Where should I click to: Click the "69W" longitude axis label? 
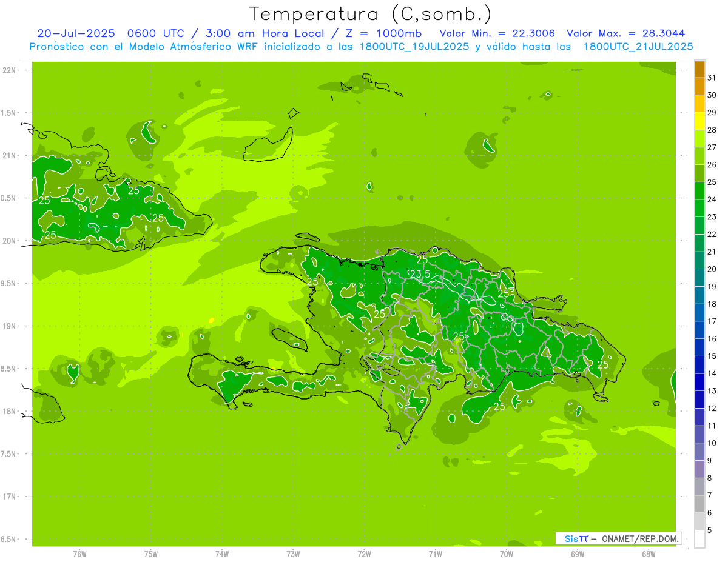click(578, 554)
